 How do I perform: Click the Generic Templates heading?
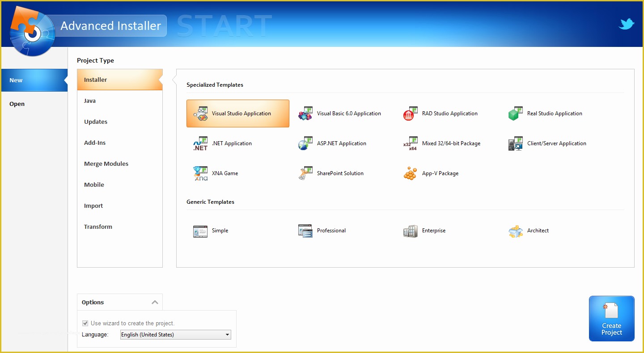(x=210, y=202)
